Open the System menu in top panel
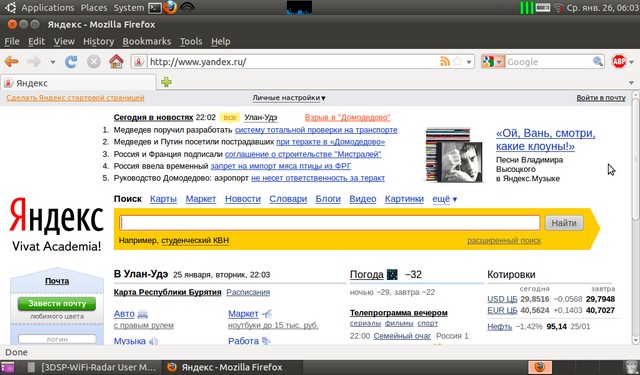The image size is (640, 375). click(x=129, y=8)
